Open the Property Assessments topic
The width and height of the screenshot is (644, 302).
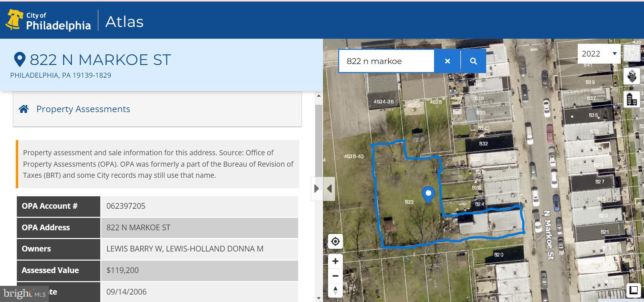[x=83, y=109]
